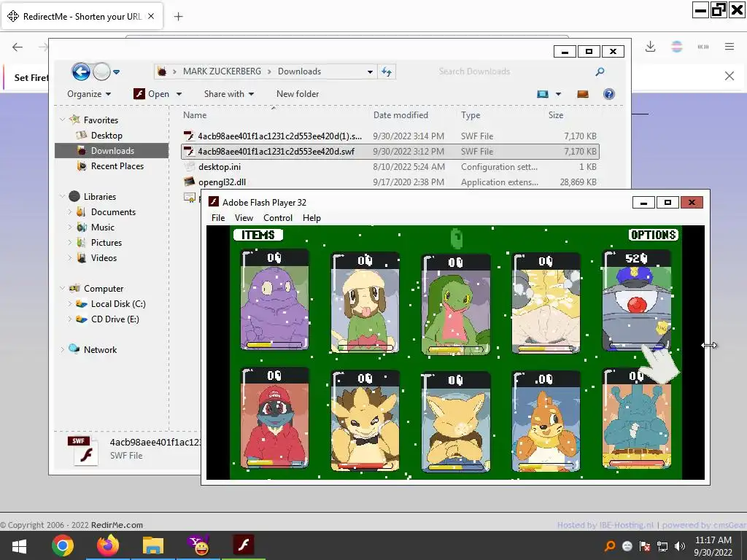The width and height of the screenshot is (747, 560).
Task: Open the Videos library
Action: point(104,257)
